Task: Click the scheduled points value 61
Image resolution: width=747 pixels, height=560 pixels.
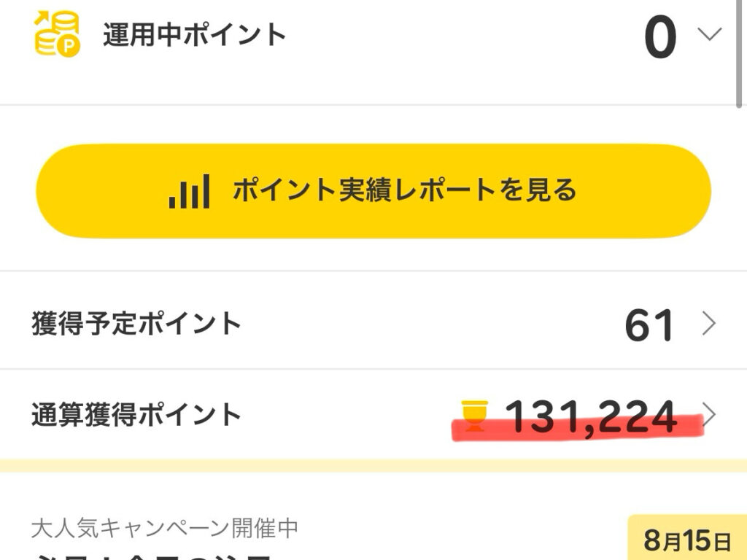Action: [649, 326]
